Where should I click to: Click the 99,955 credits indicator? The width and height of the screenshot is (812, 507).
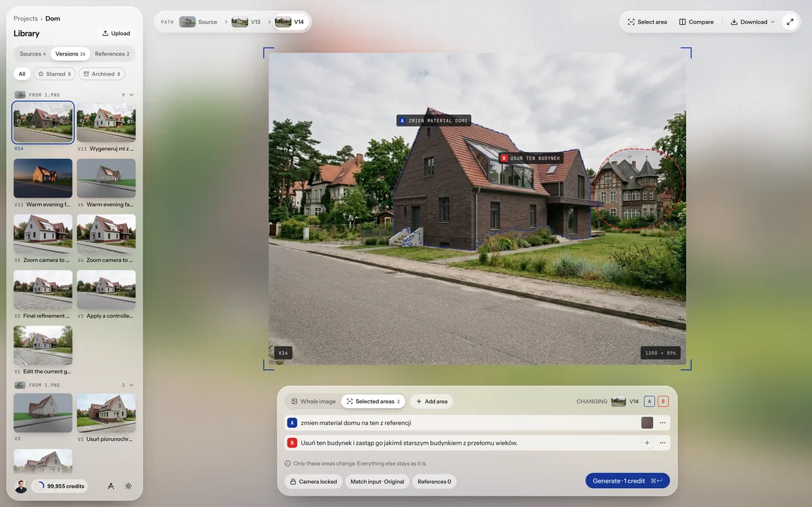tap(60, 486)
